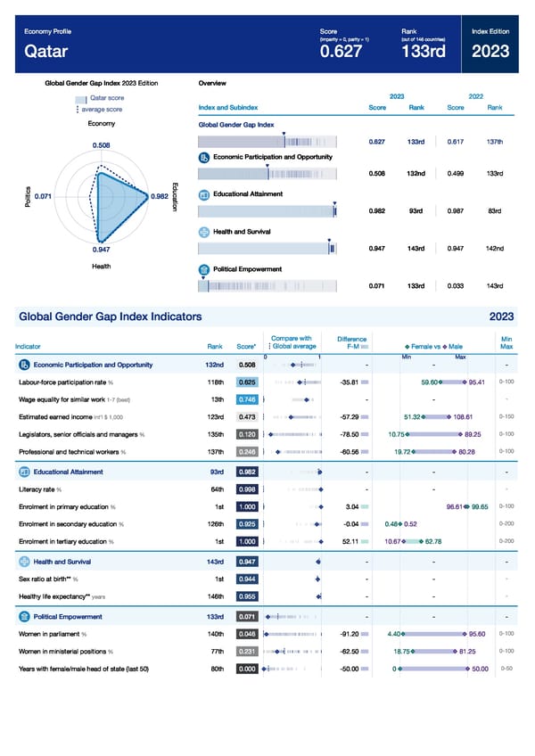This screenshot has width=535, height=756.
Task: Select the Educational Attainment icon in the indicators table
Action: (x=23, y=471)
